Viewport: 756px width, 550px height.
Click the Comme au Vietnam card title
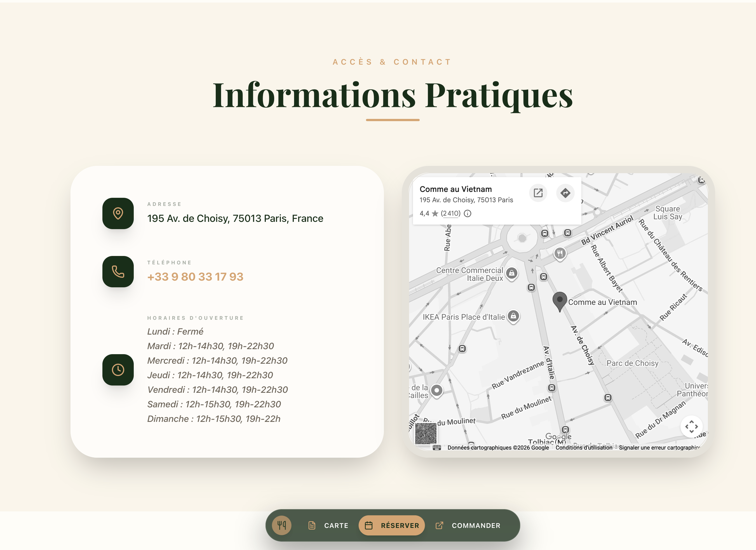tap(456, 189)
